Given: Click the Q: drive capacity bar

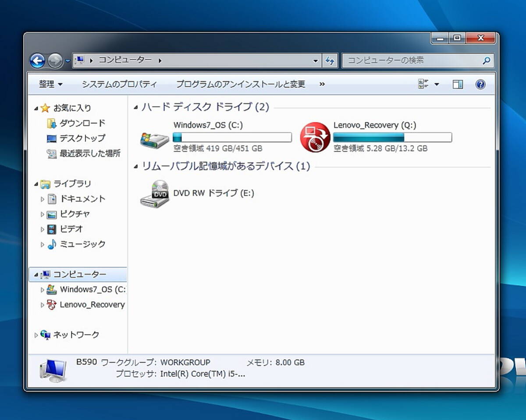Looking at the screenshot, I should (x=392, y=138).
